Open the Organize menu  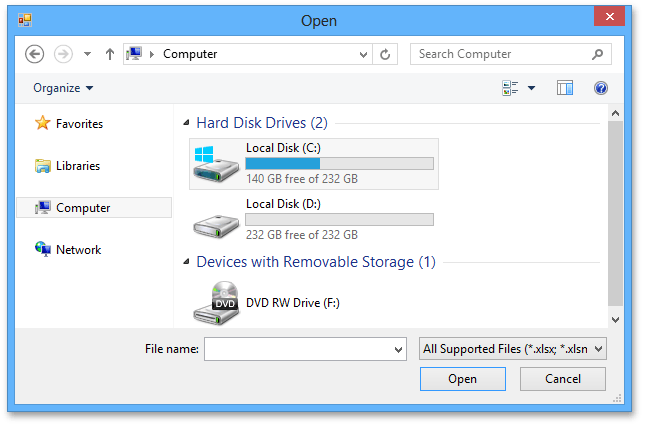tap(63, 88)
